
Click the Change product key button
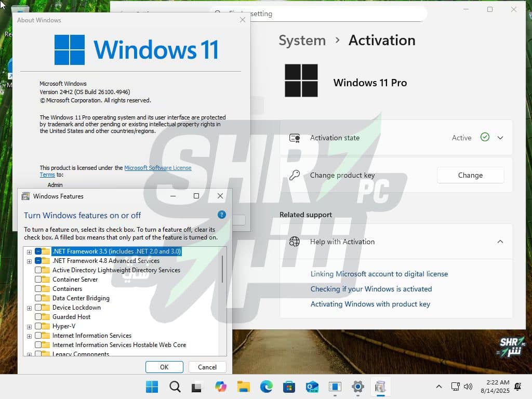[x=470, y=175]
